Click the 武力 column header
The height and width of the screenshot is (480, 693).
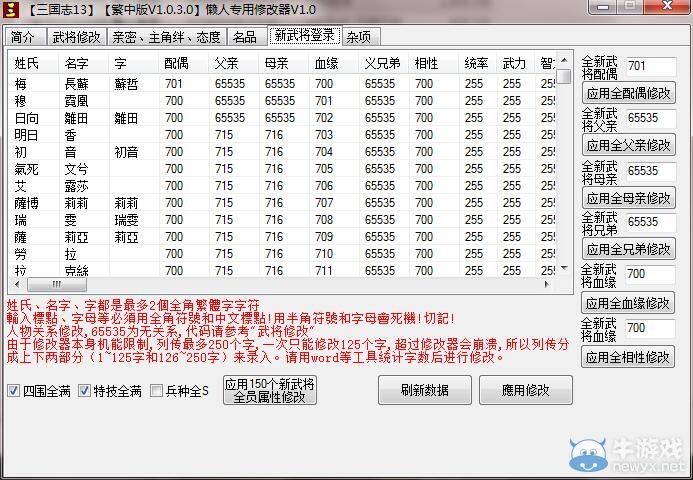click(516, 63)
